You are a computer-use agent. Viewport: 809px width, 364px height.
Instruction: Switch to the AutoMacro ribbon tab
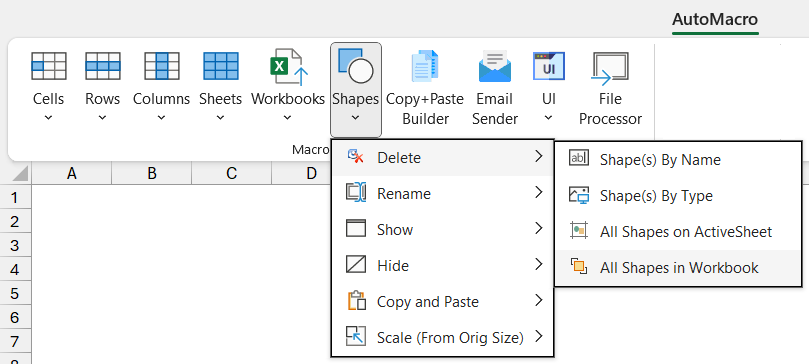tap(715, 20)
